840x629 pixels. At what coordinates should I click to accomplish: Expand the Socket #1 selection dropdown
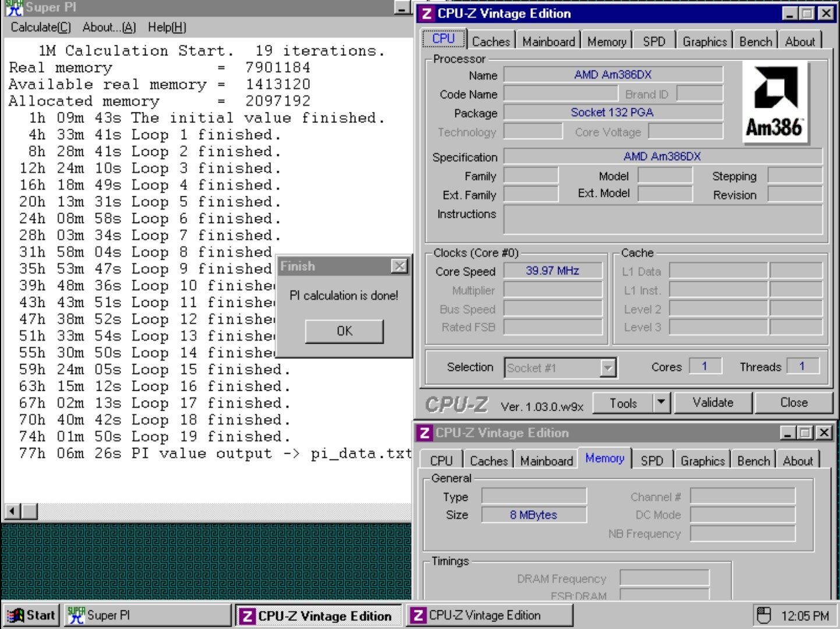608,367
